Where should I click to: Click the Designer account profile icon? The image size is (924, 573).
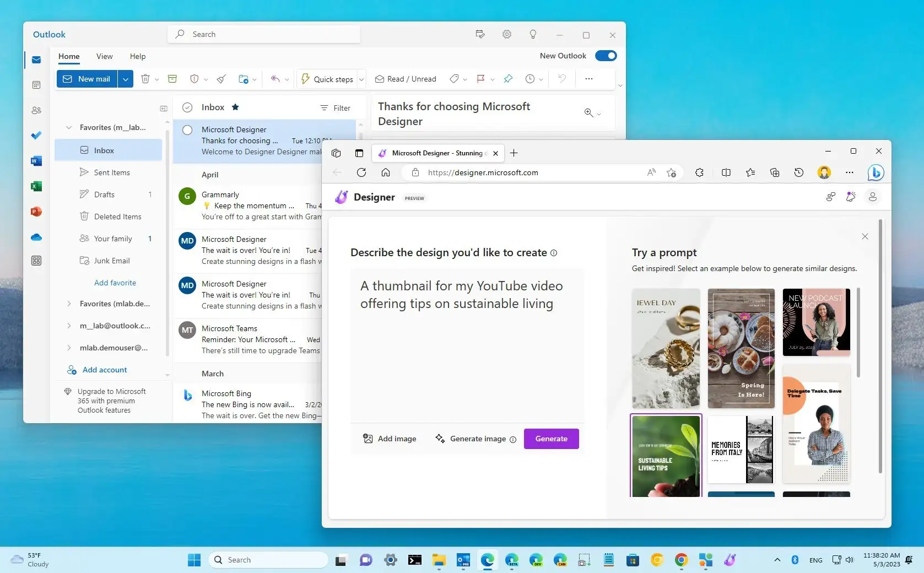coord(872,197)
